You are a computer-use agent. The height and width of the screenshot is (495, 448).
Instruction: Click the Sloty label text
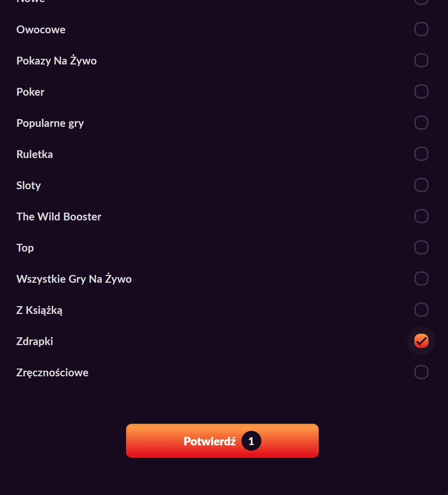pos(28,185)
